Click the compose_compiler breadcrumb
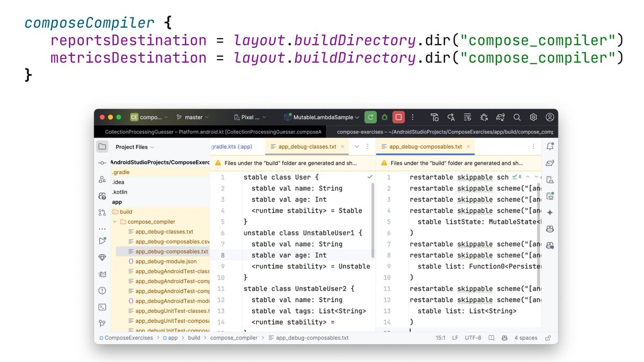 tap(234, 338)
